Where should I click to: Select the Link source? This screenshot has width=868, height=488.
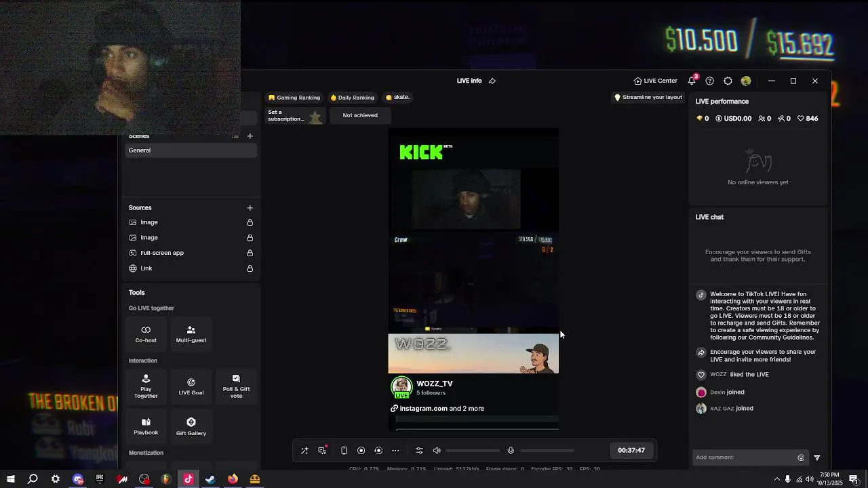(x=191, y=268)
